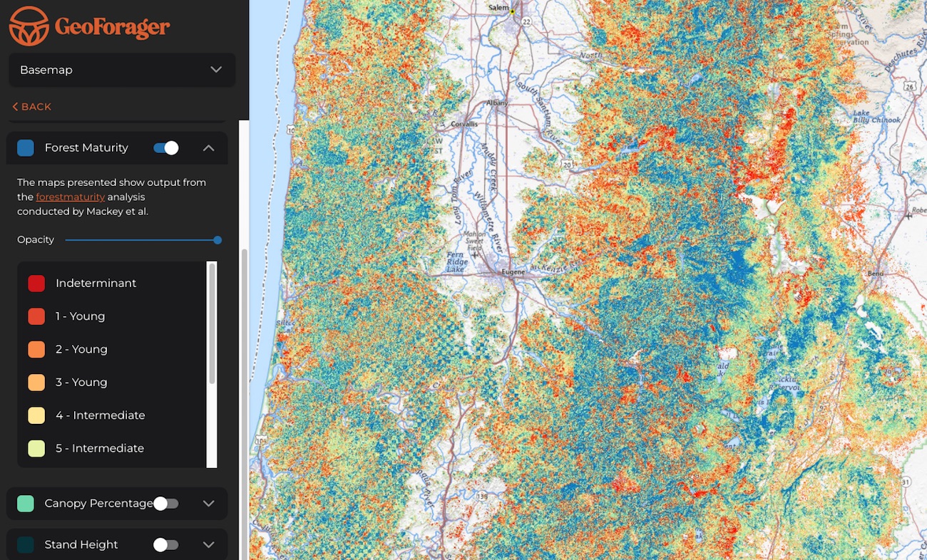The height and width of the screenshot is (560, 927).
Task: Open the Basemap dropdown
Action: 122,70
